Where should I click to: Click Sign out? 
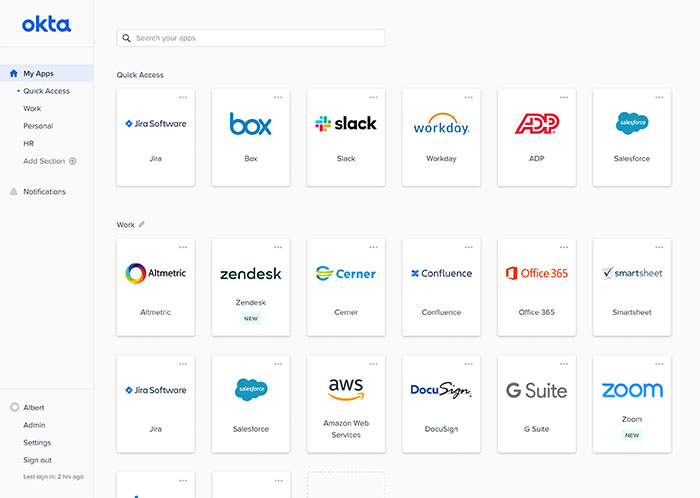(38, 460)
